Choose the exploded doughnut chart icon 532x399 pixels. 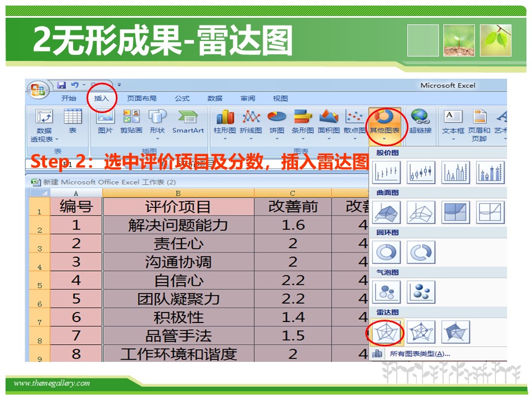click(x=421, y=252)
